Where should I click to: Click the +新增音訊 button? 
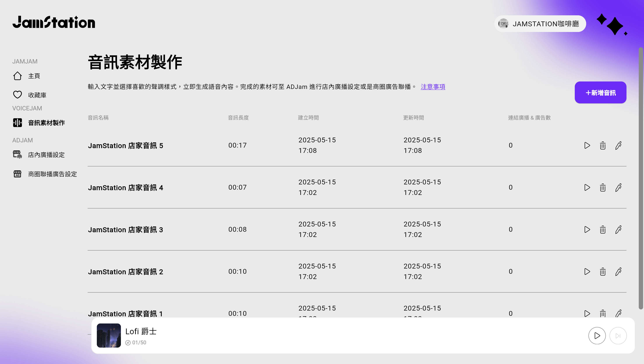click(600, 92)
